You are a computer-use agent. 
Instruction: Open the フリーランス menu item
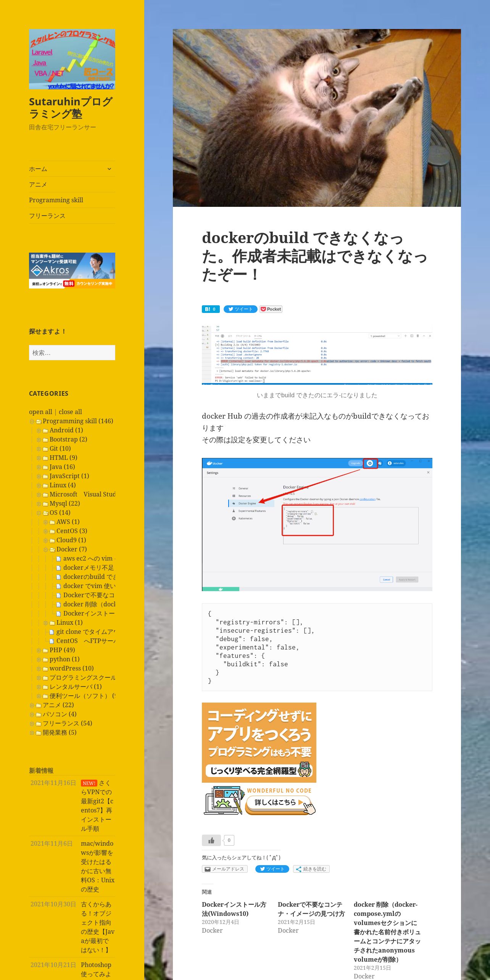pos(47,216)
